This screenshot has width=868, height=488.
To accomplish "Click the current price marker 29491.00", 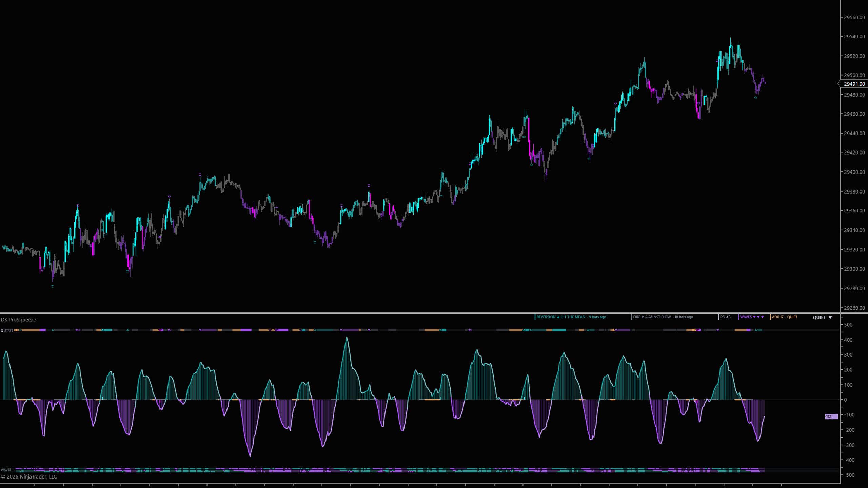I will point(854,84).
